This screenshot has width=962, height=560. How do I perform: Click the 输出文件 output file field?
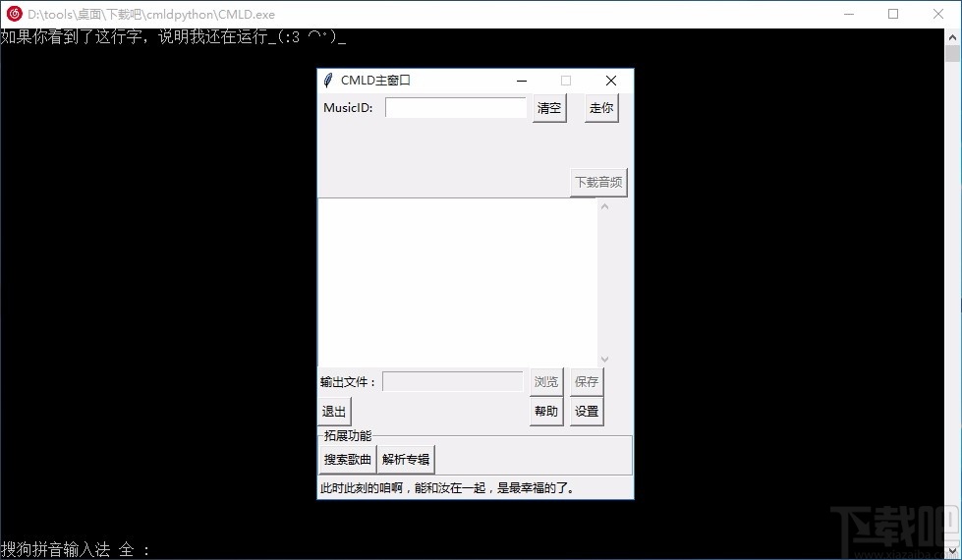453,381
